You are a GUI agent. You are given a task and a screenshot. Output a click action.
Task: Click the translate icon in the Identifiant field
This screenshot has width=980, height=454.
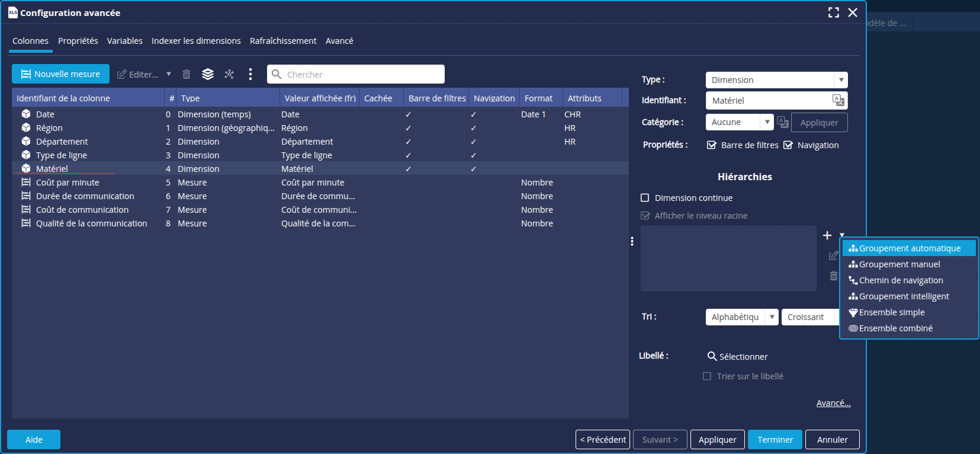pyautogui.click(x=838, y=100)
